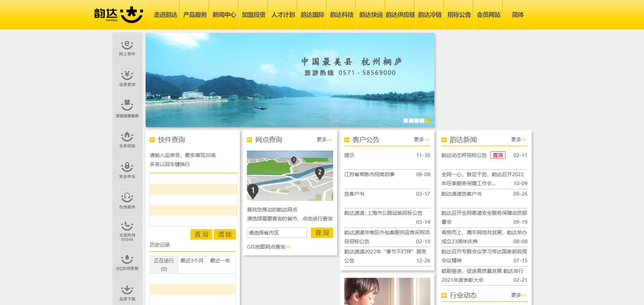644x305 pixels.
Task: Click the 网上寄件 sidebar icon
Action: click(127, 48)
